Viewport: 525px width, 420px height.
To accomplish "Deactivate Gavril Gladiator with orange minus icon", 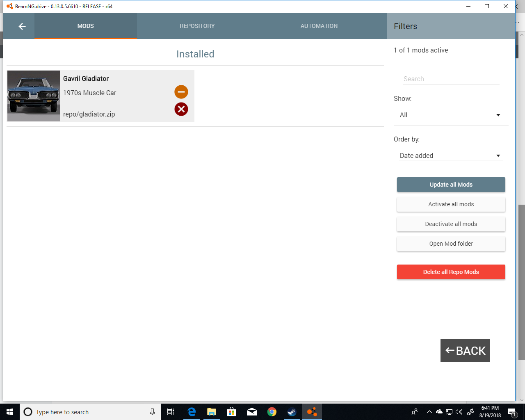I will (181, 91).
